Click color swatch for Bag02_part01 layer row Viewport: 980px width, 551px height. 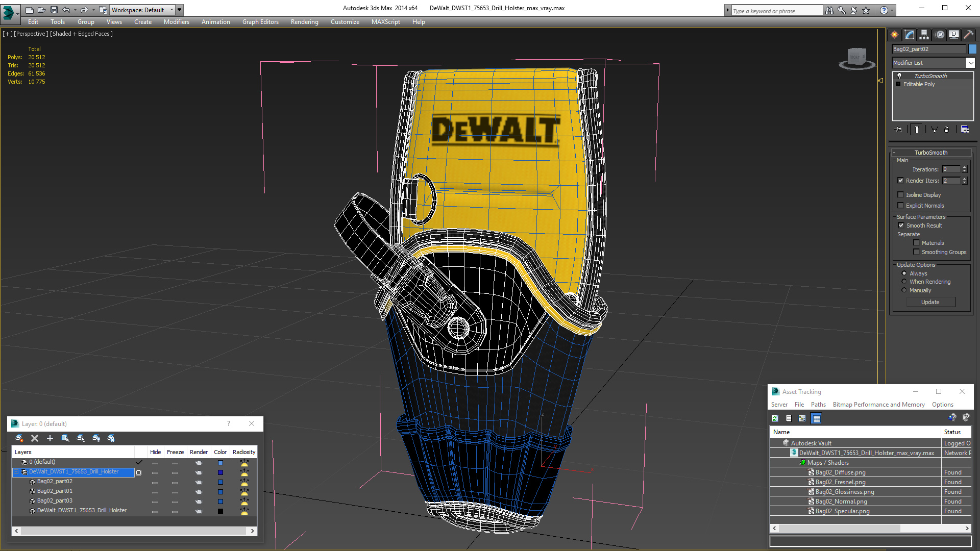tap(220, 492)
